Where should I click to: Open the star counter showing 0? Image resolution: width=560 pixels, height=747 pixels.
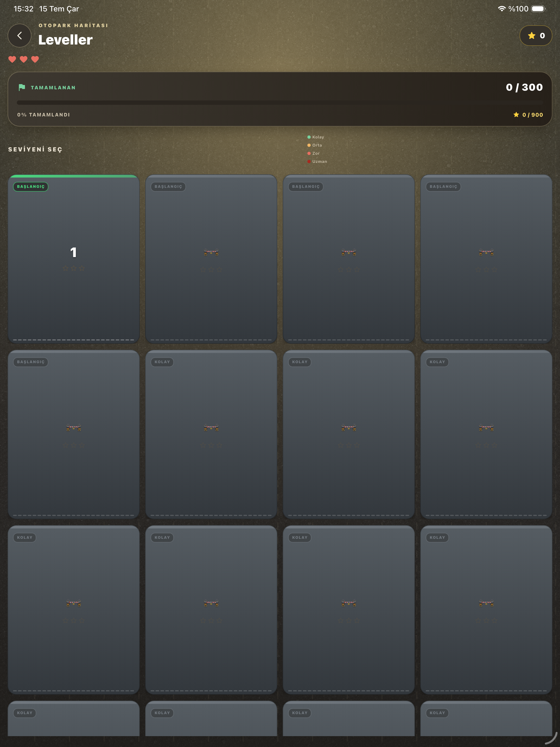(x=536, y=36)
